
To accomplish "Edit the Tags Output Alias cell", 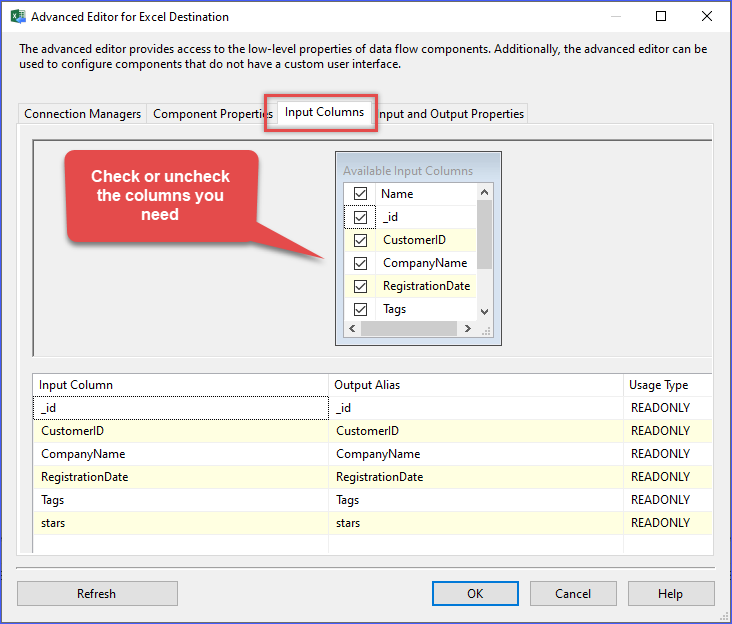I will pos(476,500).
